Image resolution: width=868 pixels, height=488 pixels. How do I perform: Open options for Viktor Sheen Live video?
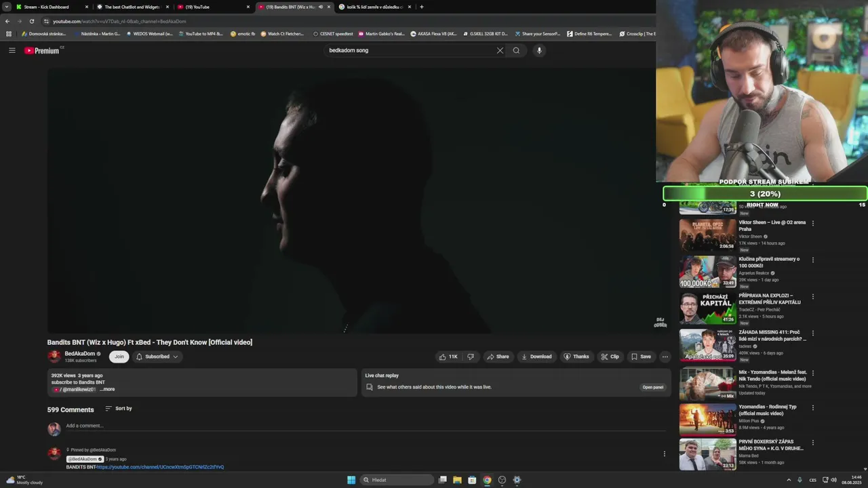tap(813, 223)
